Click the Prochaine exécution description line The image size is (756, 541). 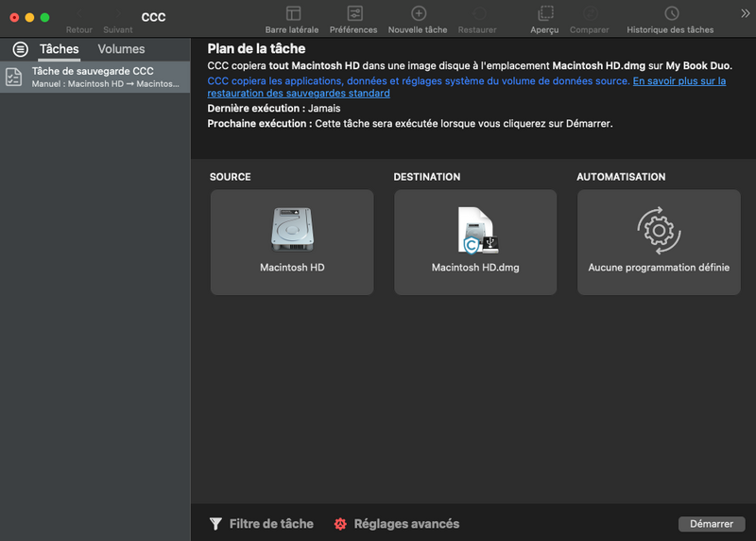[410, 124]
